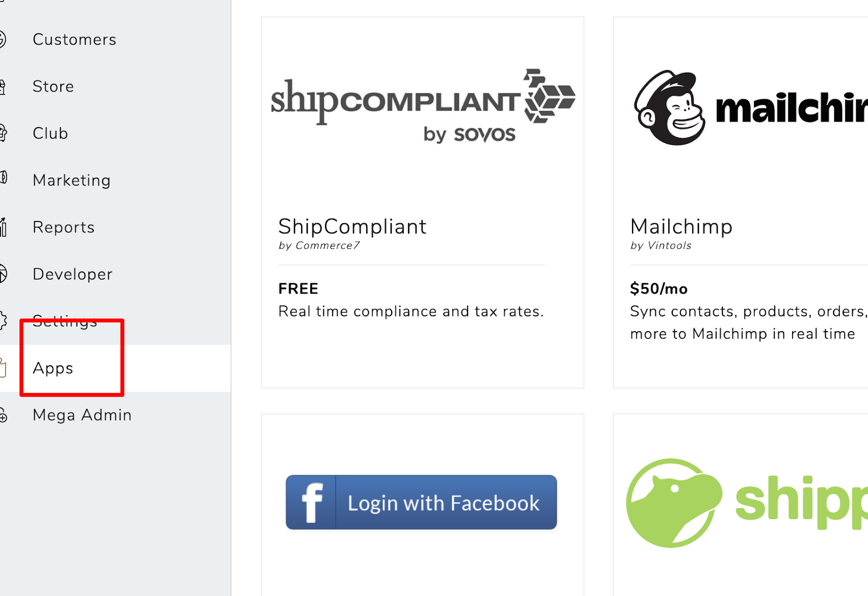Click the Mega Admin sidebar icon
This screenshot has height=596, width=868.
[3, 415]
